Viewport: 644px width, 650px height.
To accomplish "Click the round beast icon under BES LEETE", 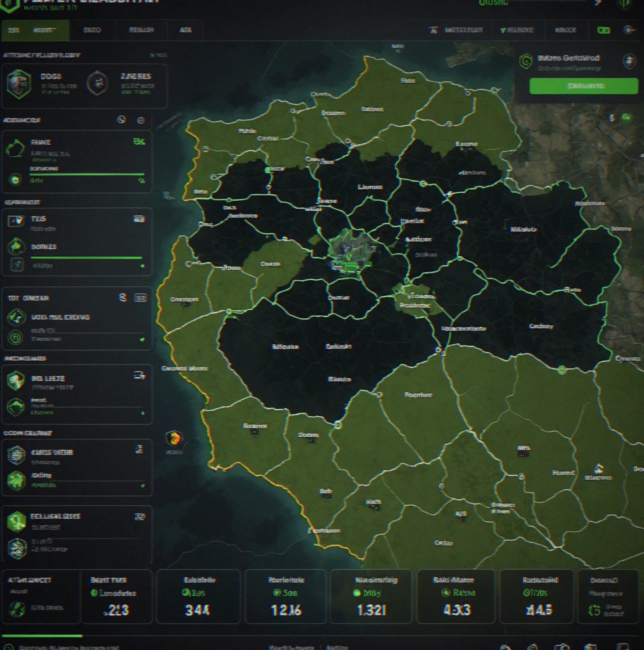I will coord(16,407).
